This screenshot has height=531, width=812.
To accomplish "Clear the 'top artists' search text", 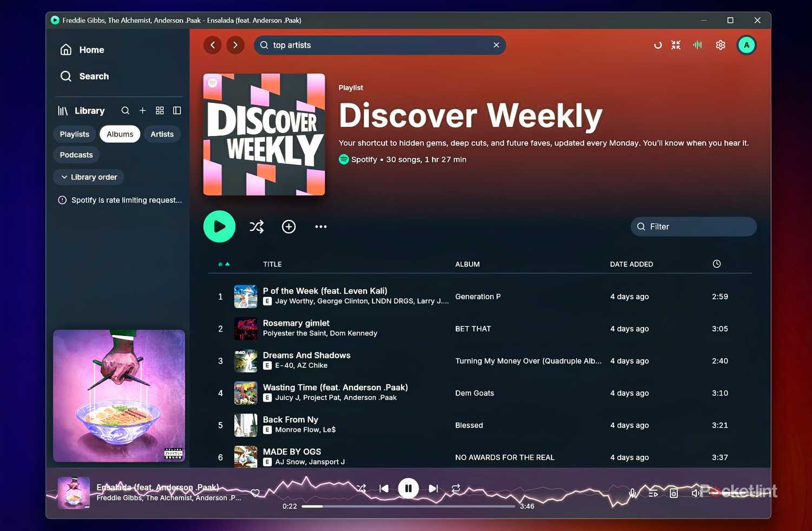I will [x=496, y=45].
